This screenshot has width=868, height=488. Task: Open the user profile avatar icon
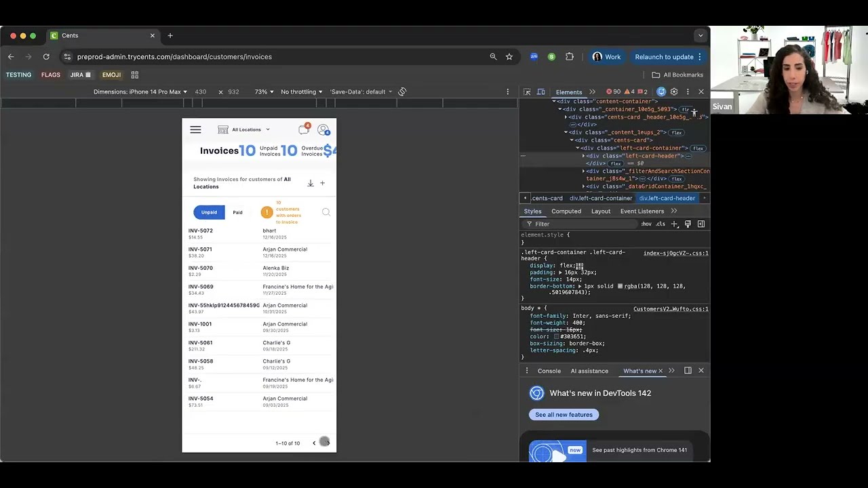(x=323, y=129)
